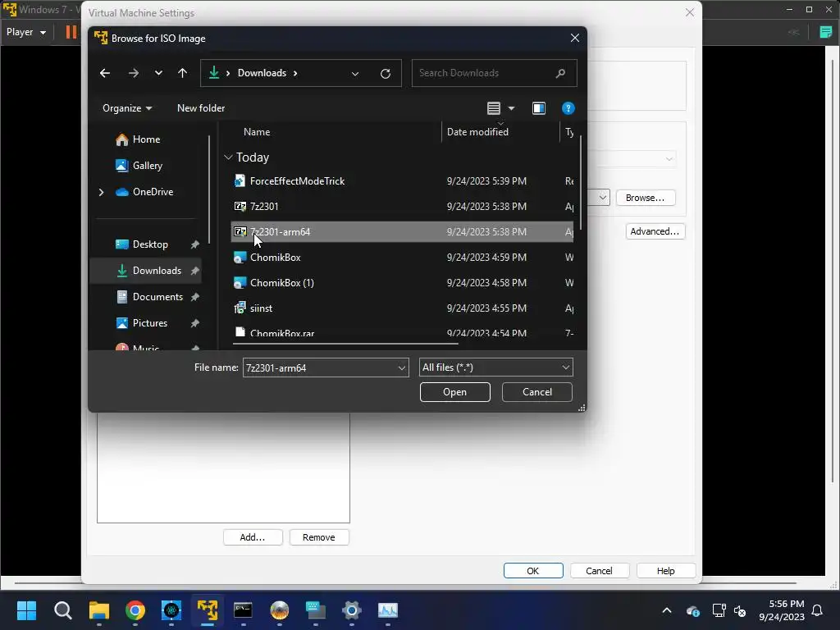Switch to VMware Player taskbar icon

click(208, 610)
